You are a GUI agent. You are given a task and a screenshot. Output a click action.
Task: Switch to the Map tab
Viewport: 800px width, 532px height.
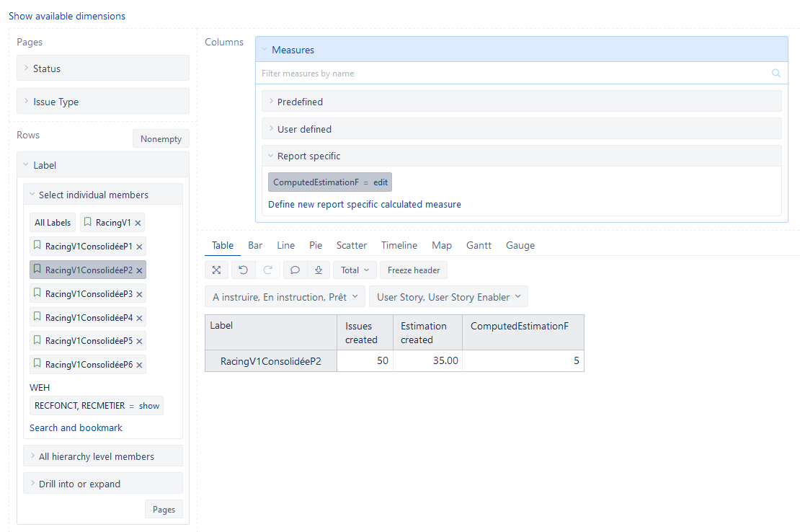442,245
